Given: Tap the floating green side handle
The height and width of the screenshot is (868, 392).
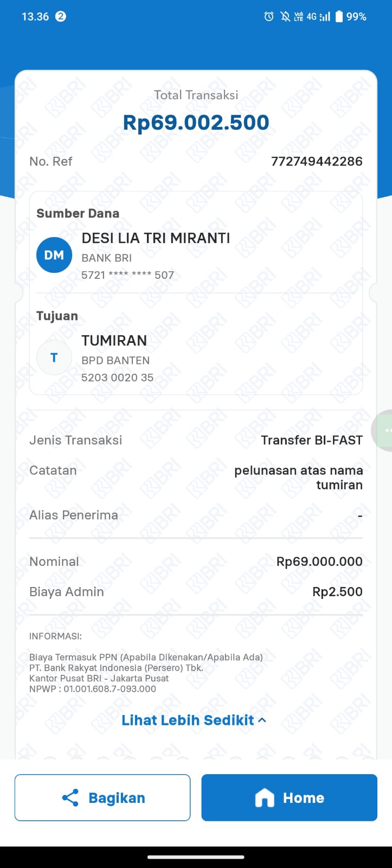Looking at the screenshot, I should click(384, 430).
